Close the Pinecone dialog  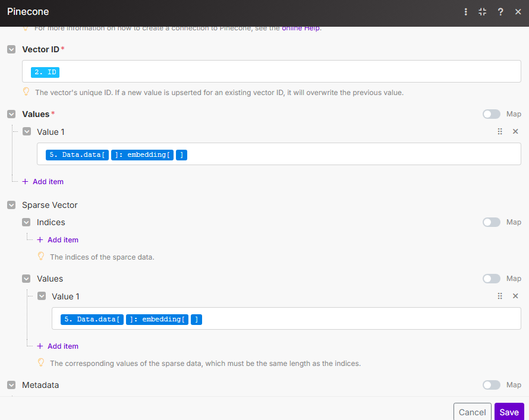(518, 12)
